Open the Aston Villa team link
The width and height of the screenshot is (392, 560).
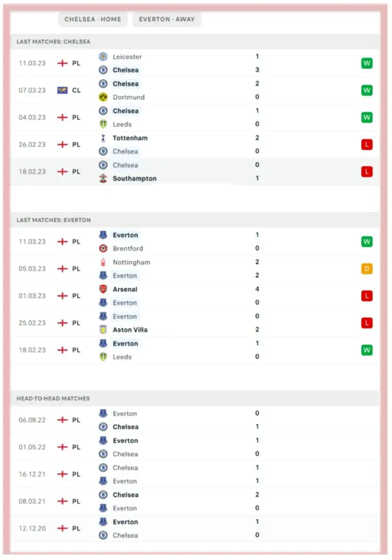click(x=130, y=330)
